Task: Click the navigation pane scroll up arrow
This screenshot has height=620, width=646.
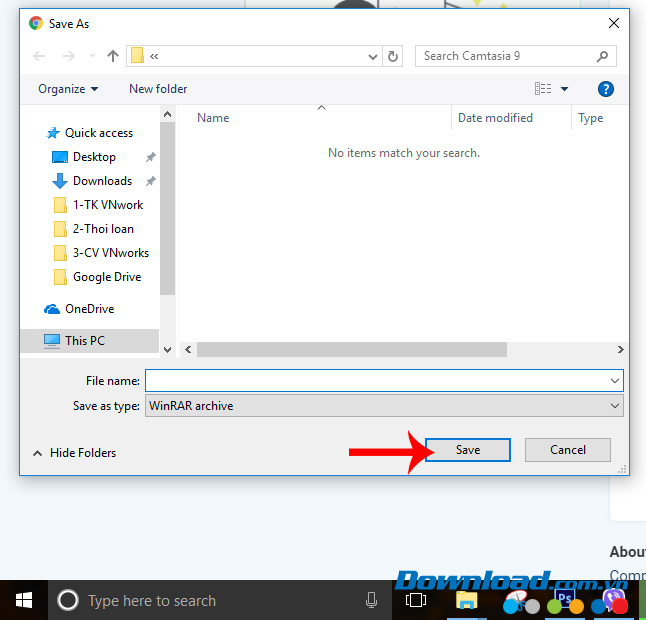Action: pyautogui.click(x=167, y=114)
